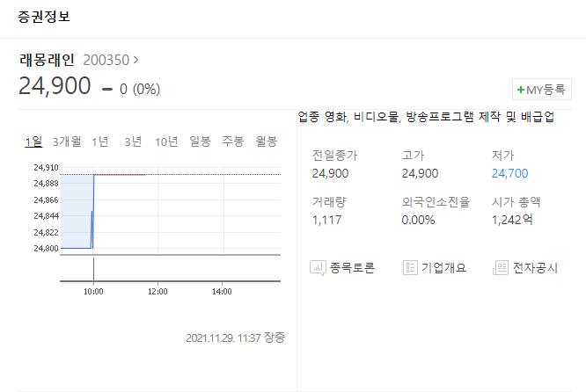Click the 10:00 marker on chart axis
This screenshot has width=586, height=392.
coord(93,292)
